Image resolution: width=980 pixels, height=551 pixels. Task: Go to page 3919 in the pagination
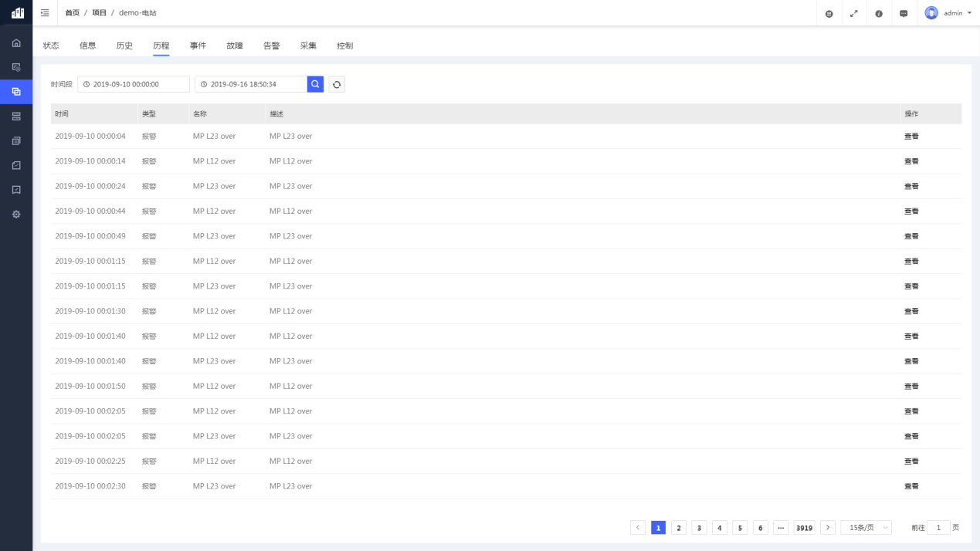pos(804,528)
